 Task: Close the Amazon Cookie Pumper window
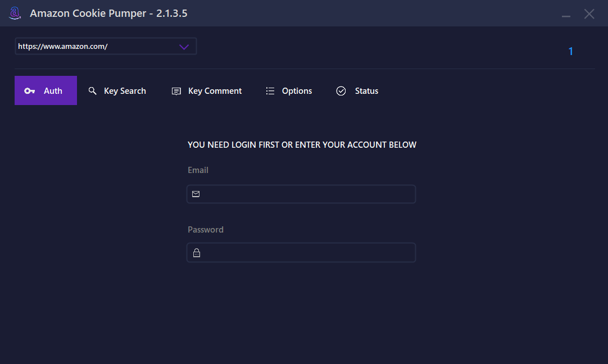pyautogui.click(x=589, y=14)
